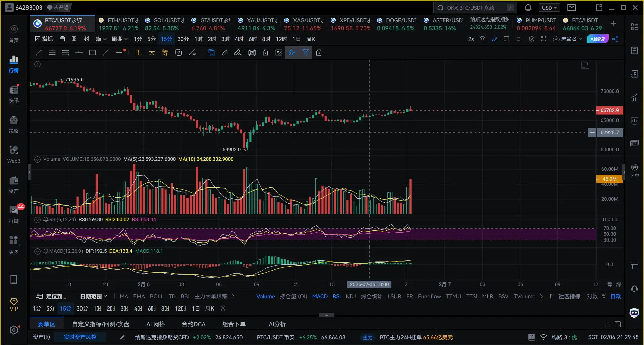Toggle the funnel filter drawing option
This screenshot has height=345, width=644.
pos(305,52)
